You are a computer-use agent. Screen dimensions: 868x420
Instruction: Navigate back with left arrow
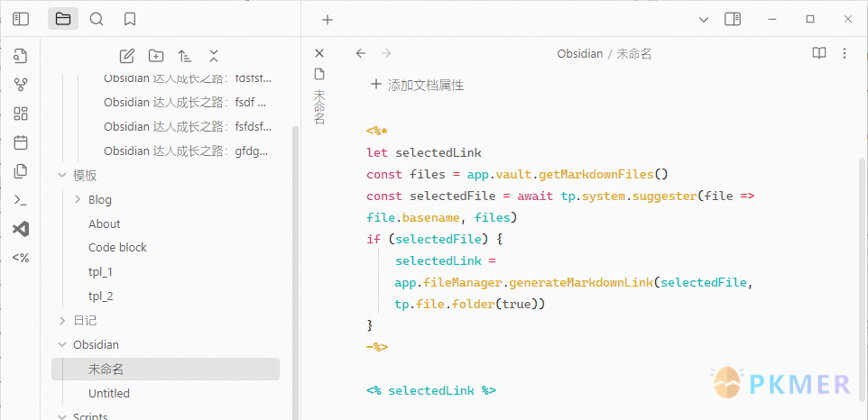pos(361,53)
